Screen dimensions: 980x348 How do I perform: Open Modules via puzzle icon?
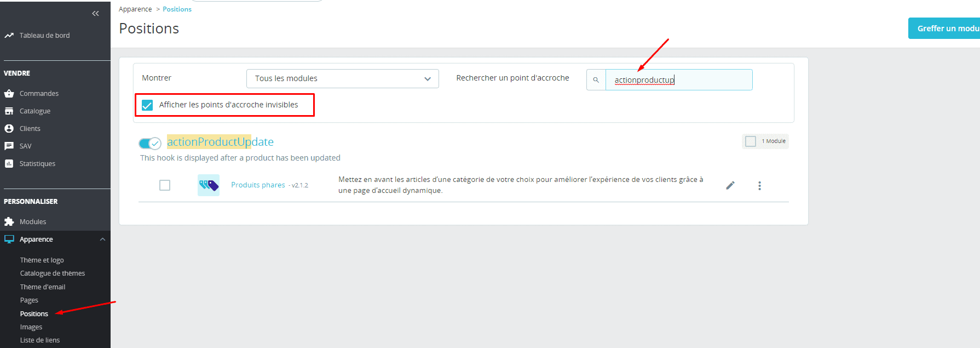coord(9,222)
